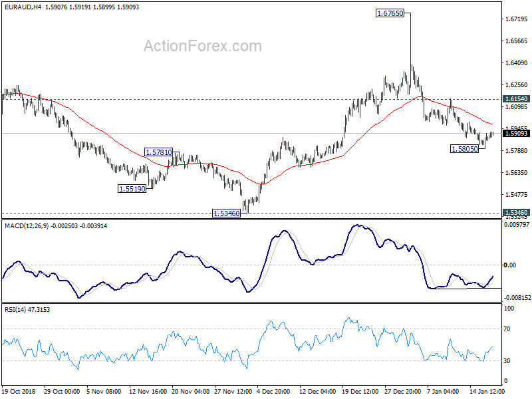
Task: Select the 1.62560 price axis value
Action: coord(517,85)
